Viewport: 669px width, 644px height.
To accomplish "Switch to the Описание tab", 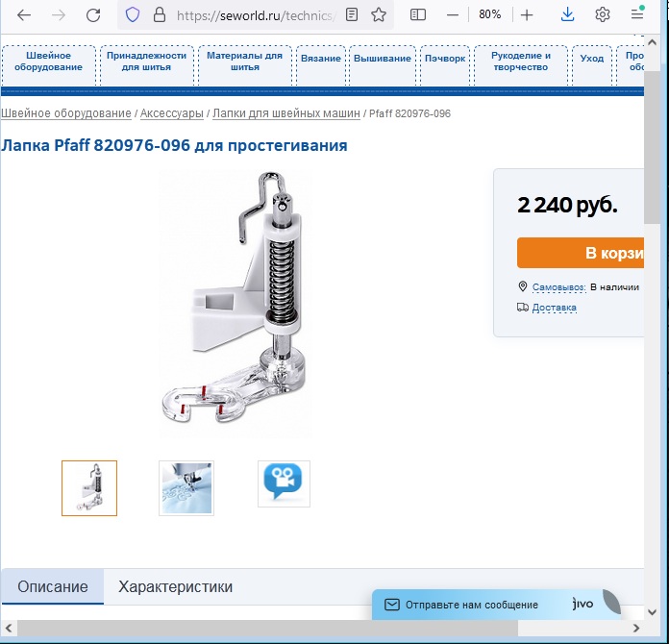I will tap(53, 587).
